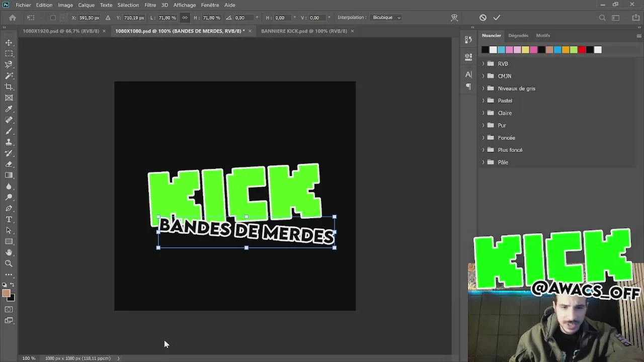Pick the red swatch in Nuancier

pyautogui.click(x=582, y=50)
